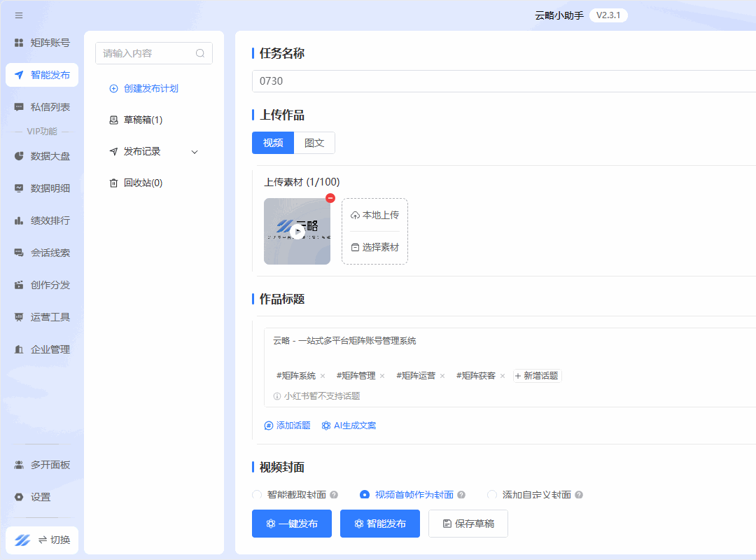Open 草稿箱 drafts list

click(136, 120)
